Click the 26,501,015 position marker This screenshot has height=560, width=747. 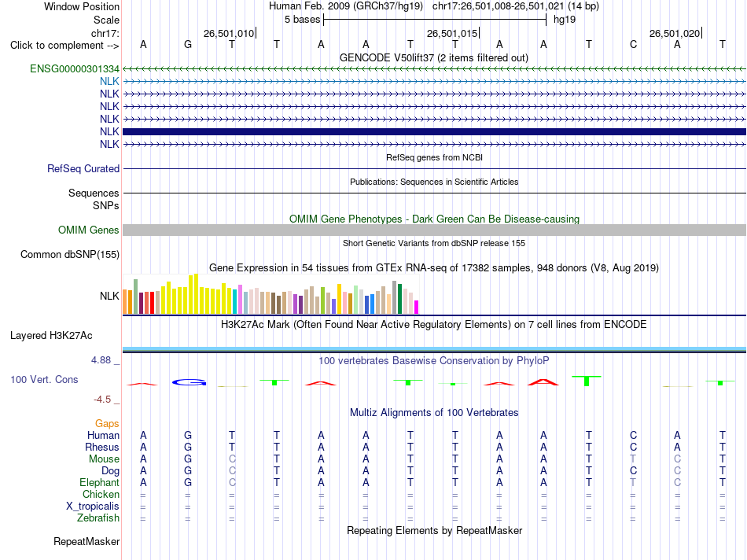[x=453, y=33]
